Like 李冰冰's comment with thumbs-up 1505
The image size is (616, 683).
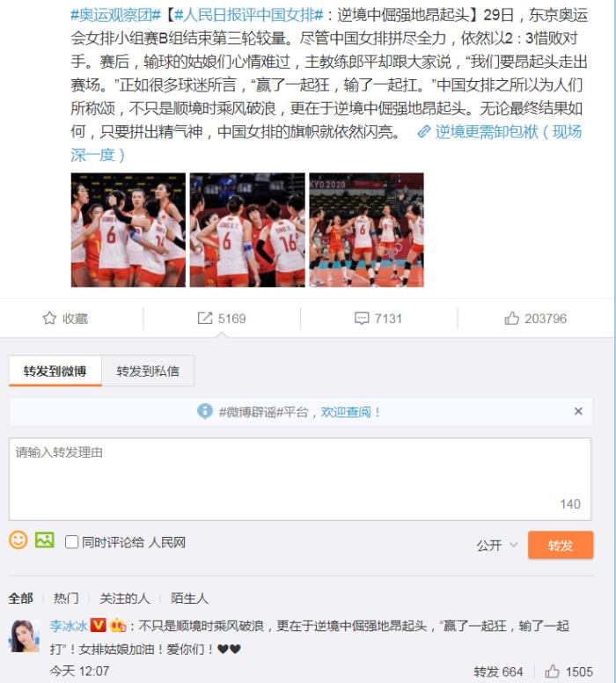pos(552,672)
